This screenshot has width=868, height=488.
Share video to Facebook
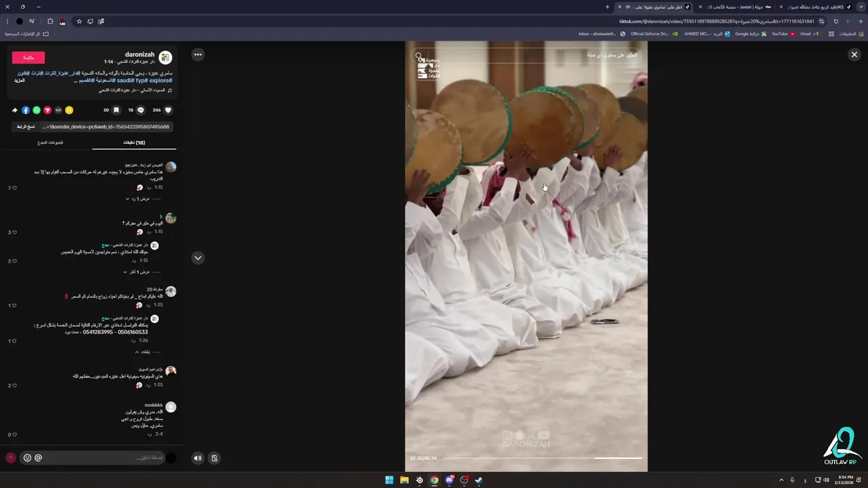26,110
